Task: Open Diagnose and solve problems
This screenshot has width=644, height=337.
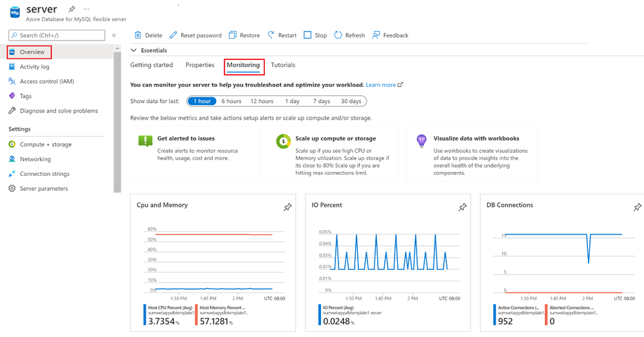Action: pyautogui.click(x=61, y=111)
